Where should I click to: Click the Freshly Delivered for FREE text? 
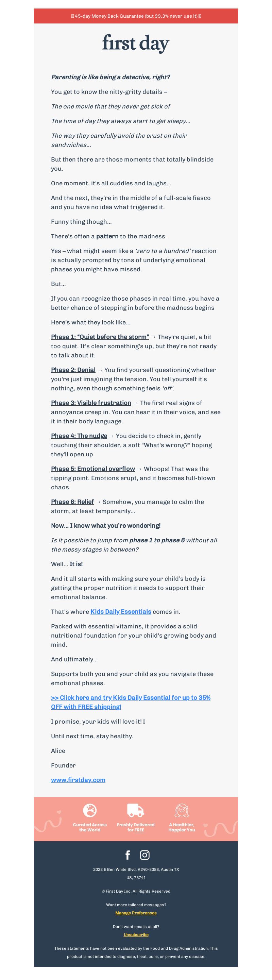pyautogui.click(x=136, y=827)
